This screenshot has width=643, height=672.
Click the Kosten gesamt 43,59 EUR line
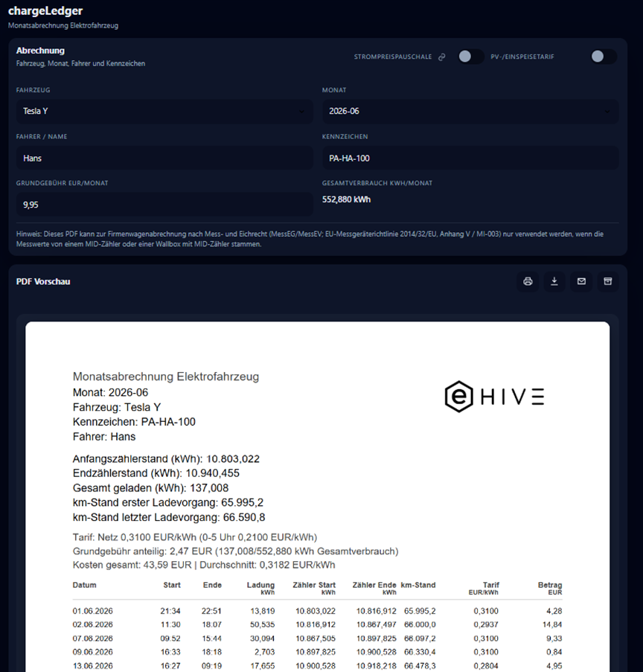pyautogui.click(x=204, y=565)
